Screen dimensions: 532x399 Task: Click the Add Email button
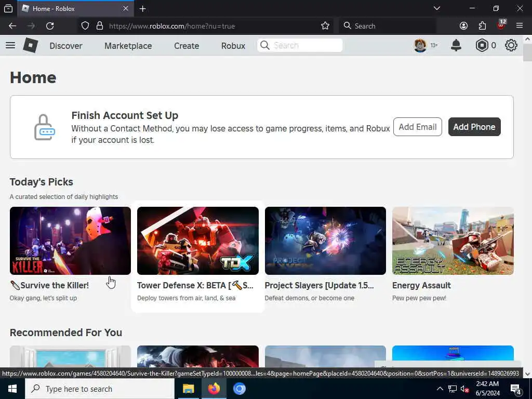coord(417,127)
